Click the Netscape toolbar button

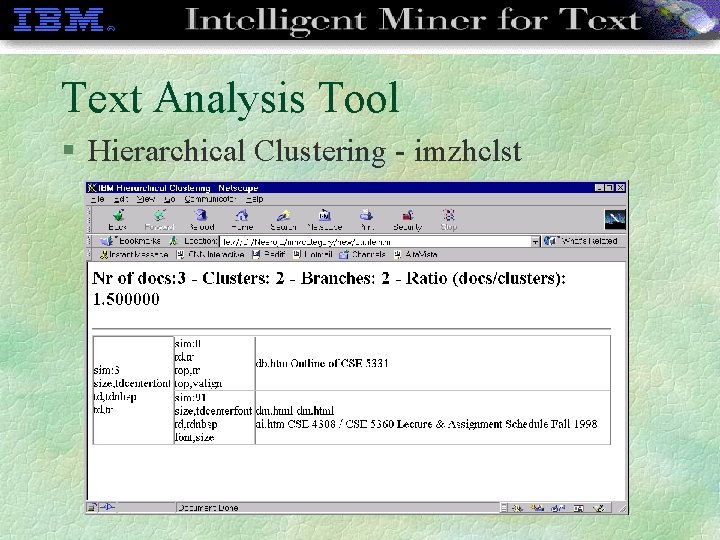click(x=324, y=219)
